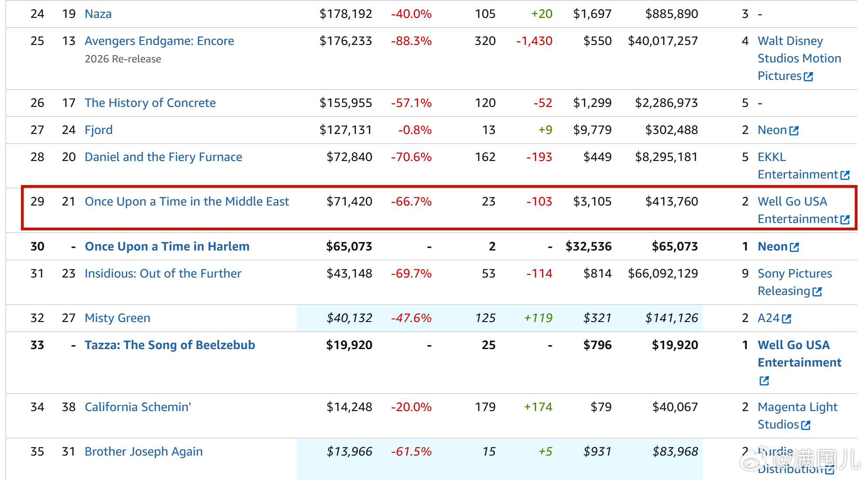Screen dimensions: 868x480
Task: Open bold Well Go USA Entertainment link in Tazza row
Action: click(800, 354)
